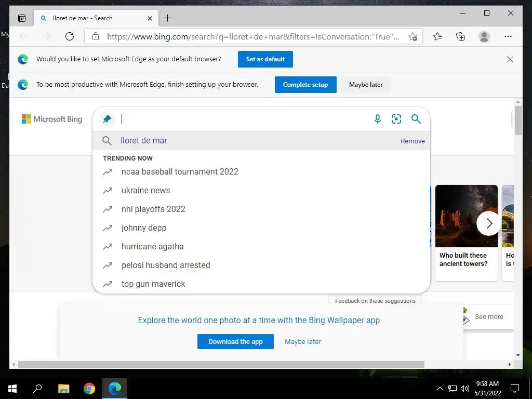
Task: Click Complete setup button
Action: 305,85
